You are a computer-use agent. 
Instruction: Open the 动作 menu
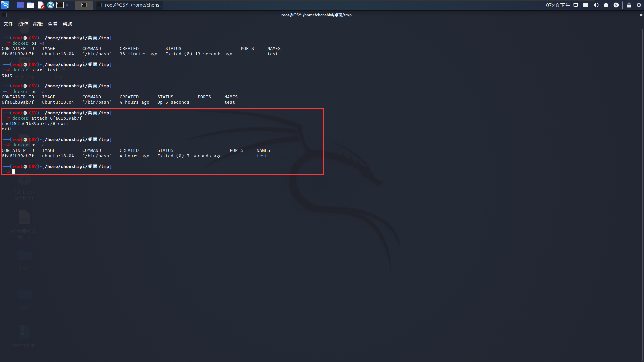click(x=23, y=24)
